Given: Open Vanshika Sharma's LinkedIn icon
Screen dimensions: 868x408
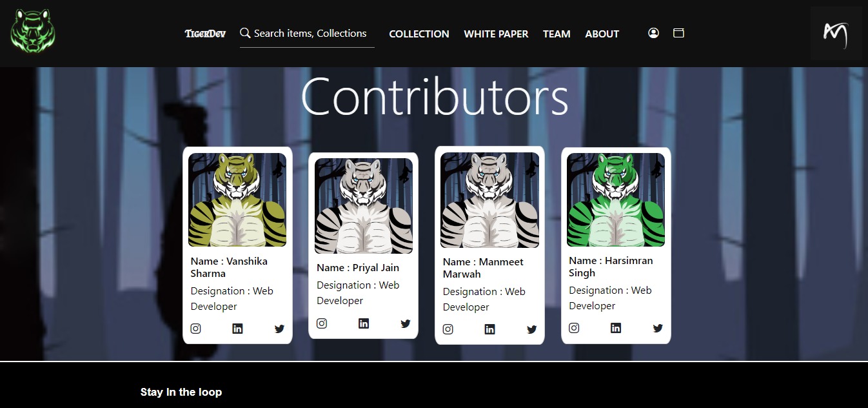Looking at the screenshot, I should point(237,329).
